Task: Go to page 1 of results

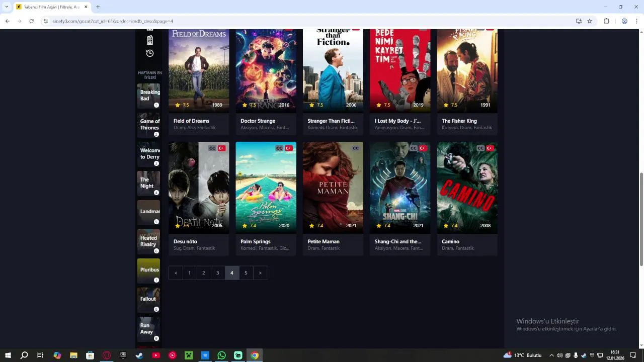Action: (190, 273)
